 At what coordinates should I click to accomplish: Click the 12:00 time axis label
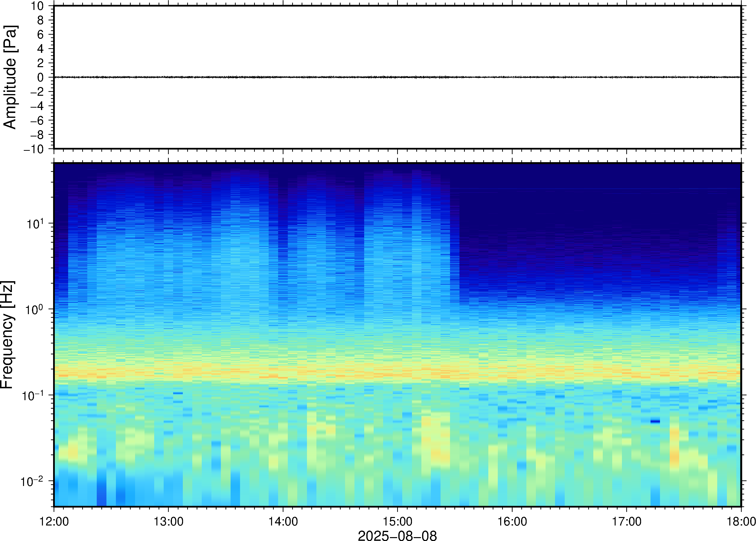54,521
